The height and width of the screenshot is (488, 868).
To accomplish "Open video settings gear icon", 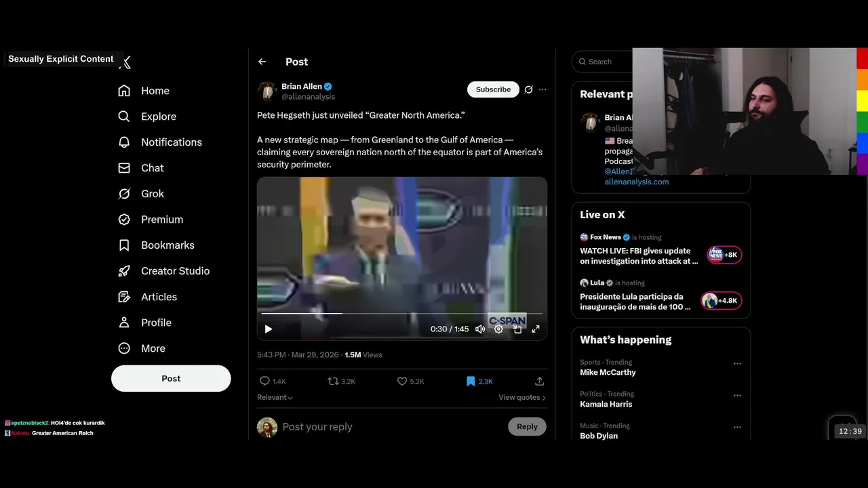I will coord(498,329).
